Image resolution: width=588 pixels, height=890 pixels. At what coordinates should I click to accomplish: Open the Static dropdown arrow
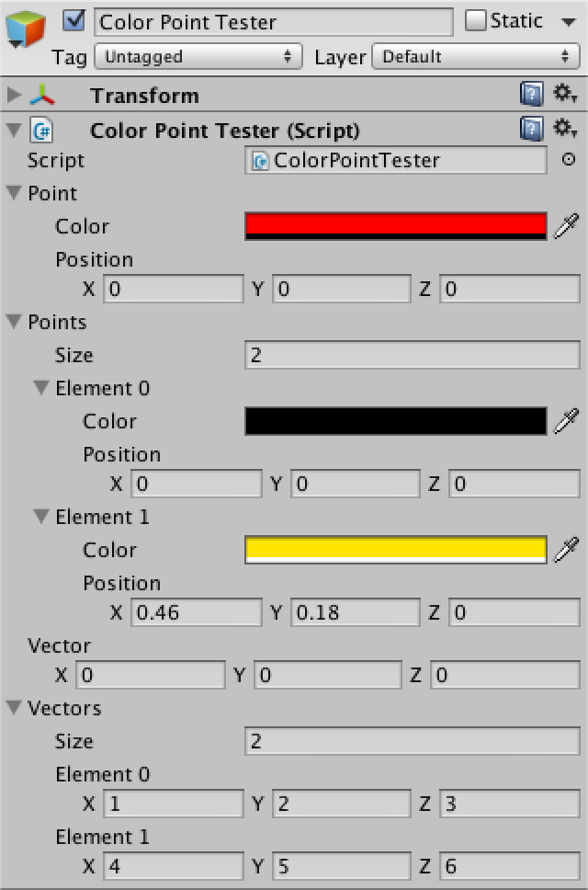pos(568,23)
